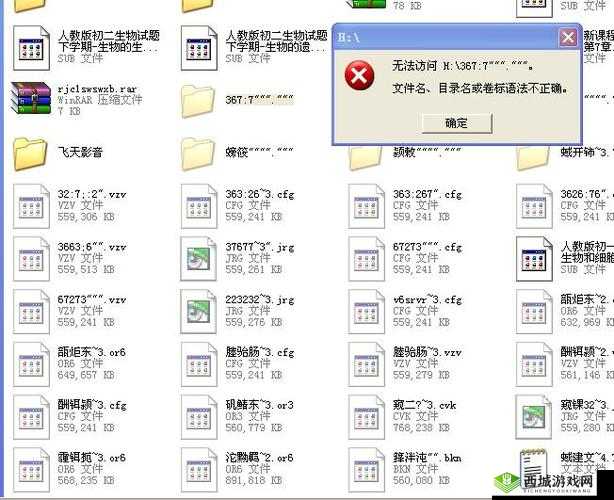Select the 3663:6"".vzv file icon
Image resolution: width=614 pixels, height=500 pixels.
click(x=31, y=258)
